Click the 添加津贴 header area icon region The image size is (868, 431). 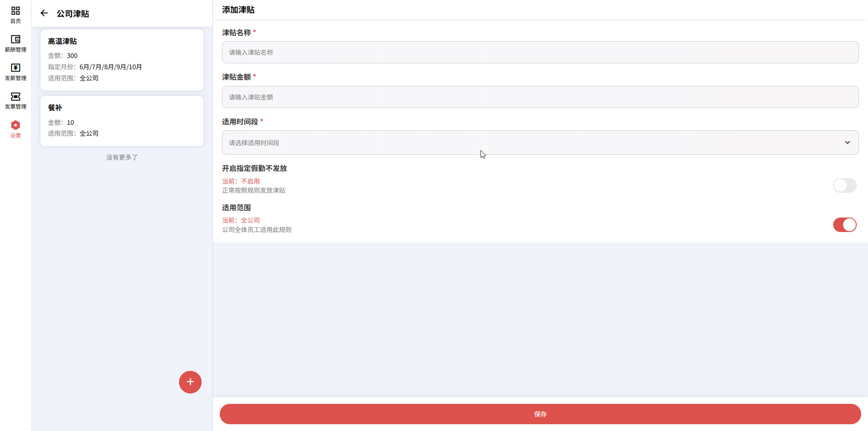coord(237,9)
